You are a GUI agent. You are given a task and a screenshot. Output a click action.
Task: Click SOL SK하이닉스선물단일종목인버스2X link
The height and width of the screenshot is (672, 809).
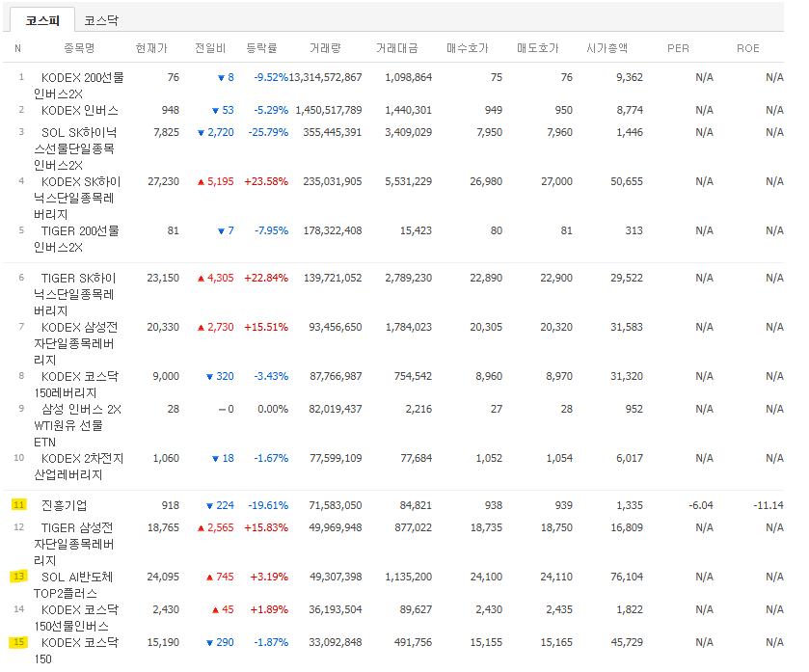pos(75,148)
